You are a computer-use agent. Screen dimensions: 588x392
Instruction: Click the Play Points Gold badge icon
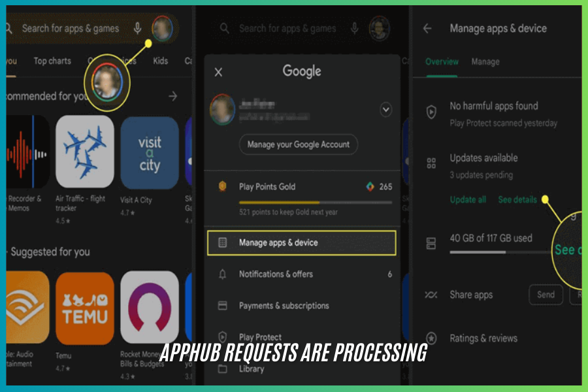(222, 186)
